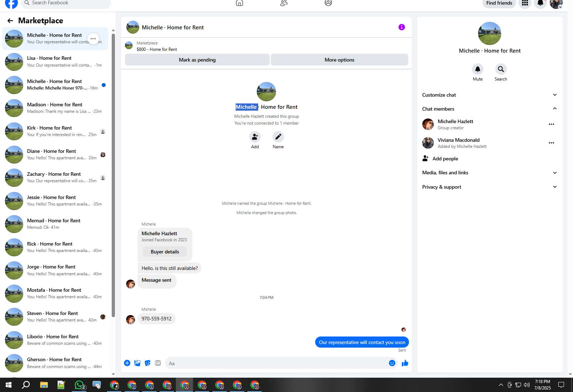Image resolution: width=573 pixels, height=392 pixels.
Task: Click the 970-559-5912 message bubble
Action: 157,319
